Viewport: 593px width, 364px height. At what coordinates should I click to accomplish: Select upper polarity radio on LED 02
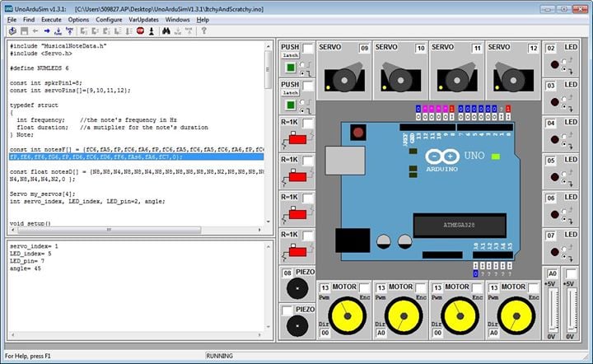pyautogui.click(x=564, y=61)
